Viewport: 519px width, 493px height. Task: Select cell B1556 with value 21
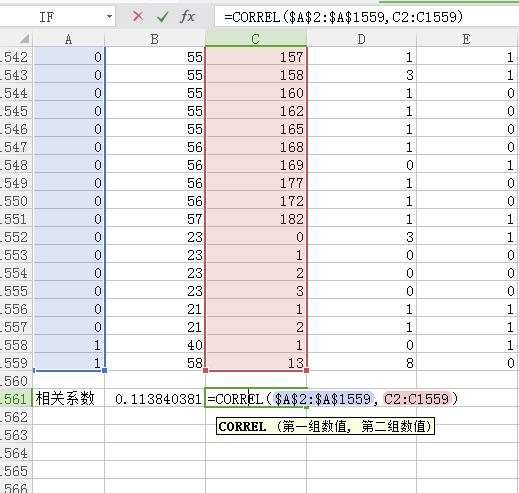coord(155,309)
